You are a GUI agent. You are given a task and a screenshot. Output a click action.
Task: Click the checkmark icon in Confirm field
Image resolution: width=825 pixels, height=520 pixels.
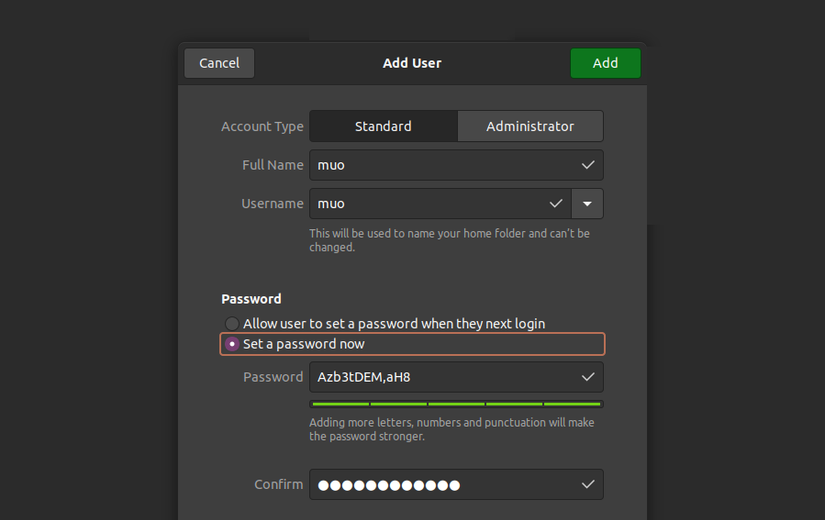click(588, 485)
